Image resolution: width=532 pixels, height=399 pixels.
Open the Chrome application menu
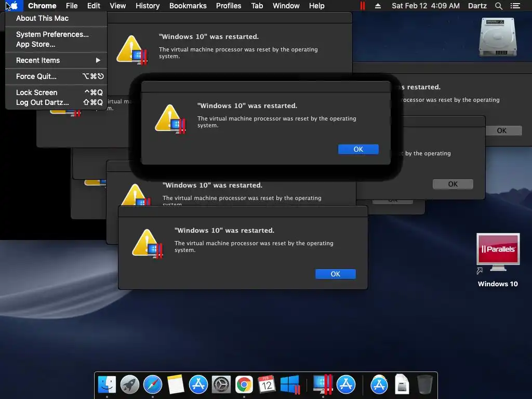point(42,6)
